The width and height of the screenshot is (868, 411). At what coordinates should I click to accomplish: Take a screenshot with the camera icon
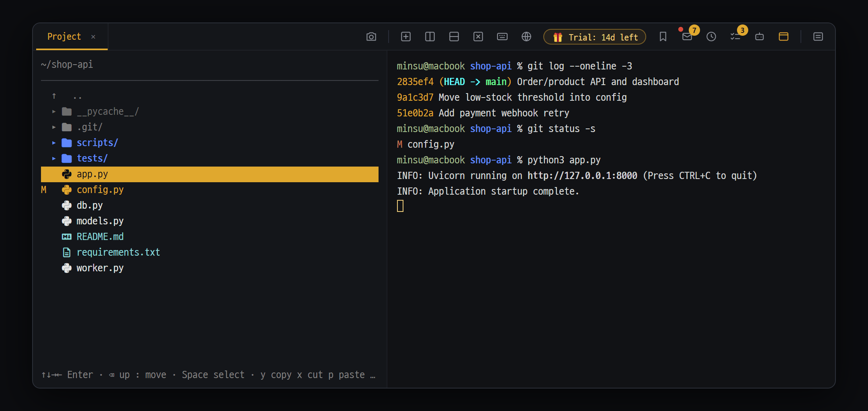coord(371,37)
